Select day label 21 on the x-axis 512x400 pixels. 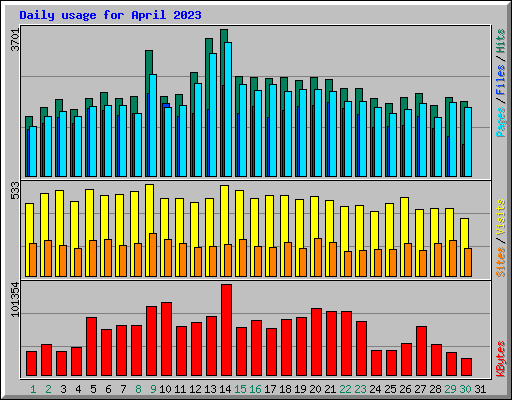pos(330,389)
